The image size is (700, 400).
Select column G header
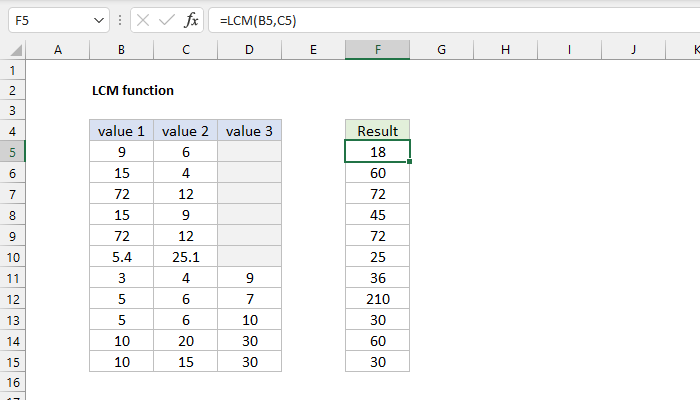coord(442,50)
